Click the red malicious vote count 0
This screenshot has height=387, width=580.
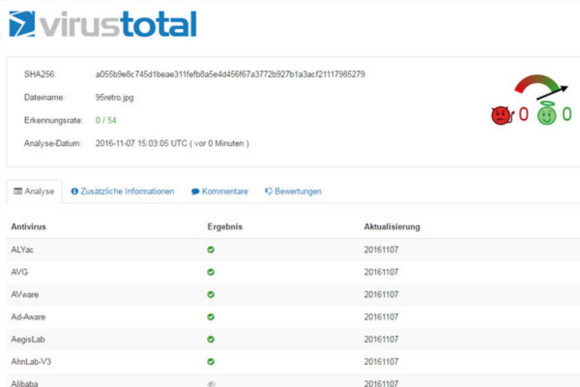click(x=523, y=114)
